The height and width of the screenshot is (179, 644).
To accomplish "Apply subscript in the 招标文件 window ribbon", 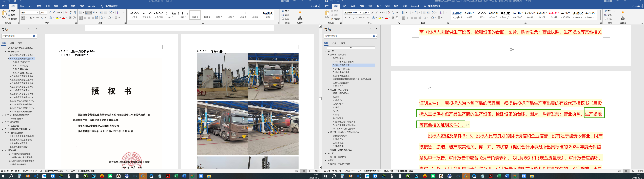I will click(x=364, y=18).
